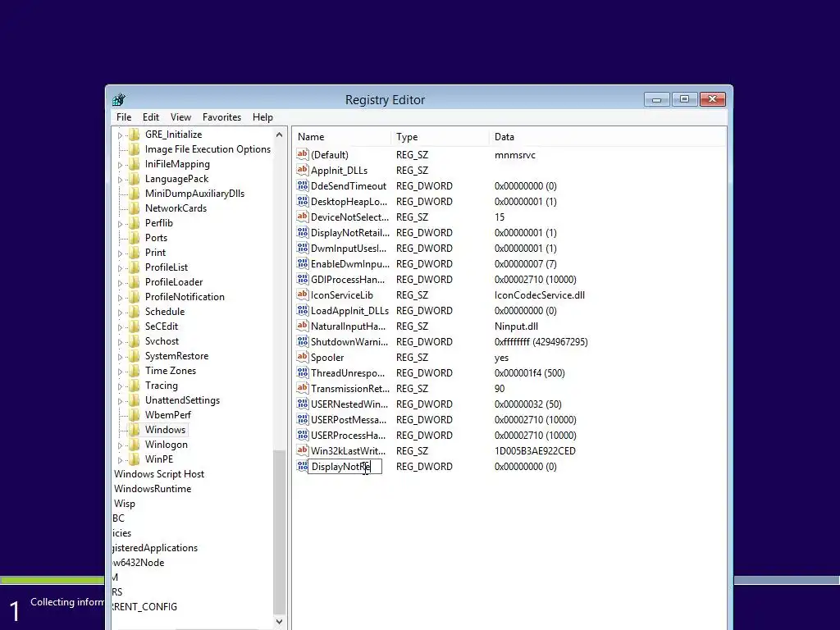Viewport: 840px width, 630px height.
Task: Open the File menu
Action: point(124,116)
